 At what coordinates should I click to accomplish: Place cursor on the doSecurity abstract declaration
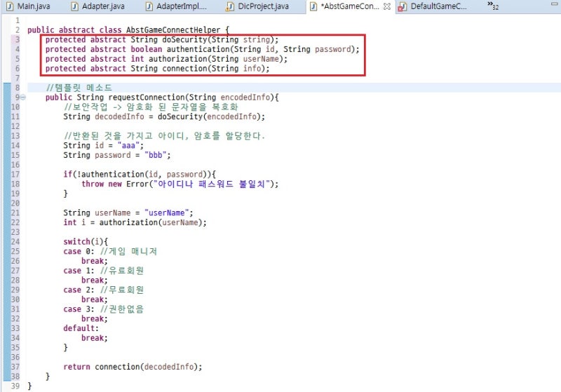click(162, 40)
